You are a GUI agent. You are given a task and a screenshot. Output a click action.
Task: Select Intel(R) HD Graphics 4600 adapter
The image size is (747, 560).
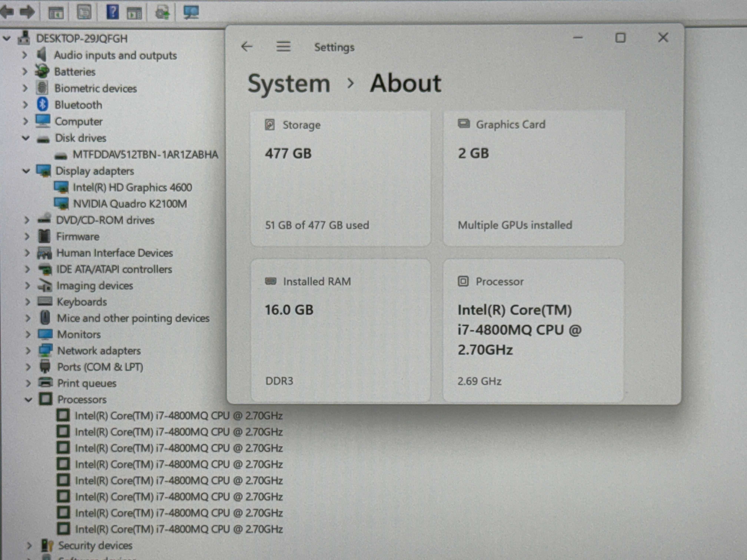tap(132, 187)
